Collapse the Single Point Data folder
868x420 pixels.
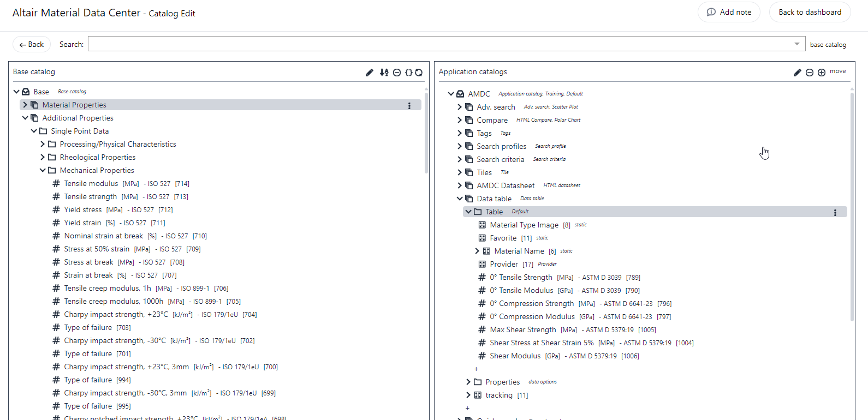pos(34,131)
